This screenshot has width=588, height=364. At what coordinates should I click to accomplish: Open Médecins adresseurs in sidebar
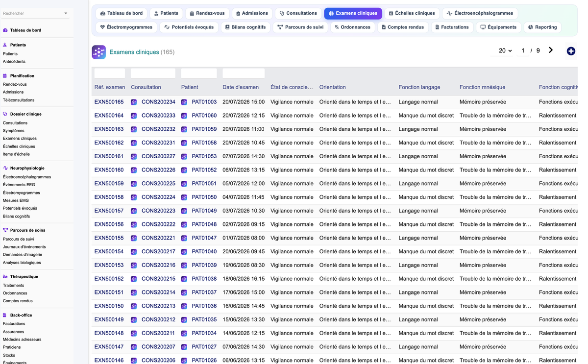coord(22,340)
